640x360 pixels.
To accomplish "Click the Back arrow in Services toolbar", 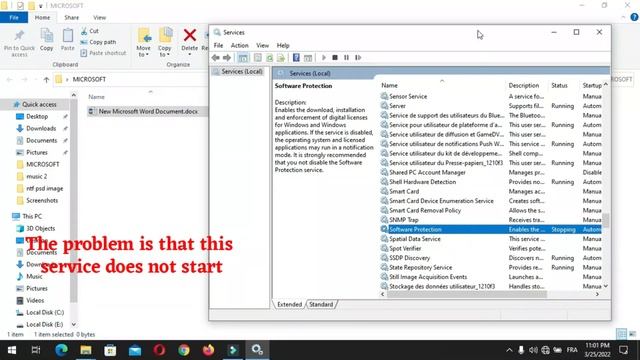I will click(216, 58).
